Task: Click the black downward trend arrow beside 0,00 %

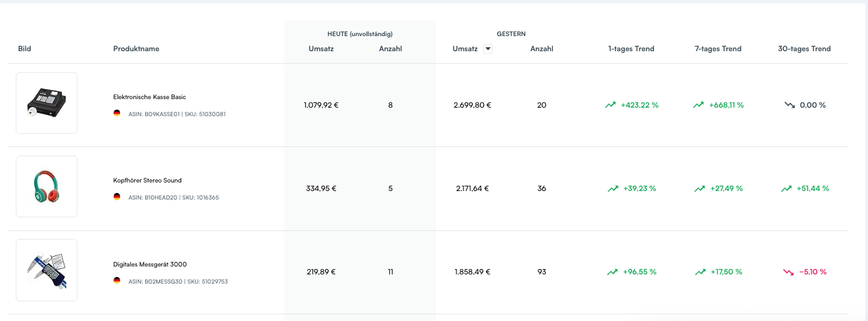Action: pos(789,105)
